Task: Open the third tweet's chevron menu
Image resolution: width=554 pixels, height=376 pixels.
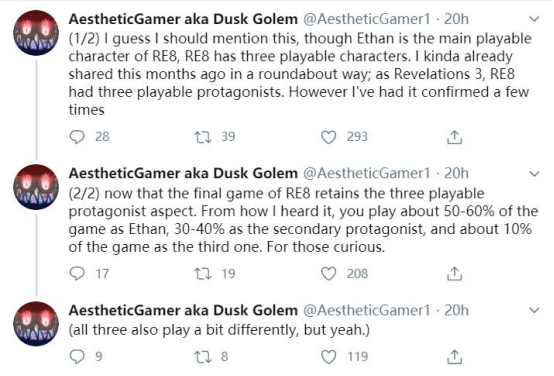Action: coord(535,310)
